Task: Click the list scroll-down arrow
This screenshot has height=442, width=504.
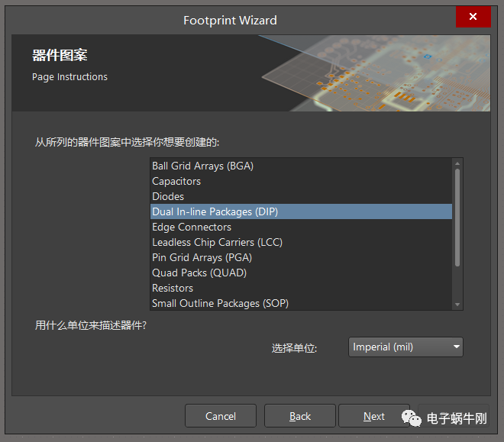Action: (x=457, y=305)
